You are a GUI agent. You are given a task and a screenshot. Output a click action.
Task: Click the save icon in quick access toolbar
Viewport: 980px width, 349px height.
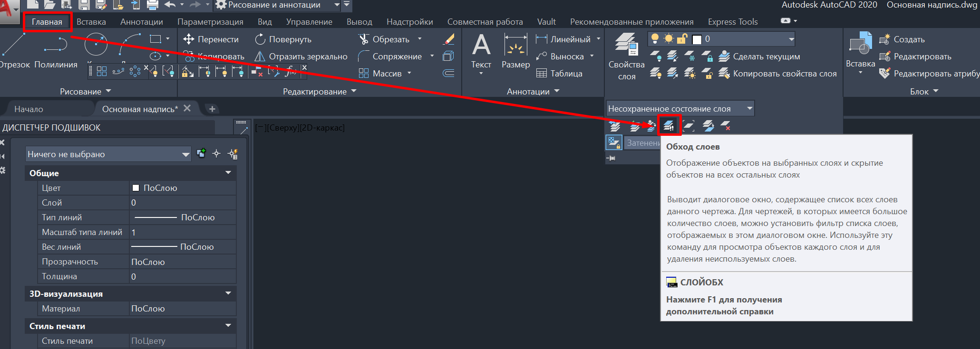tap(84, 5)
